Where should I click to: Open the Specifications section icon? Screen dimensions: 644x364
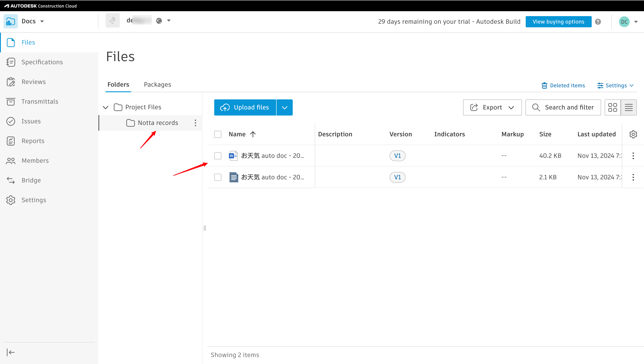click(x=11, y=62)
